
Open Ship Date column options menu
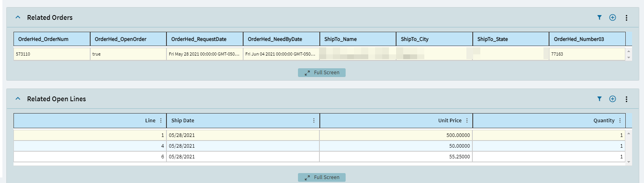click(314, 121)
